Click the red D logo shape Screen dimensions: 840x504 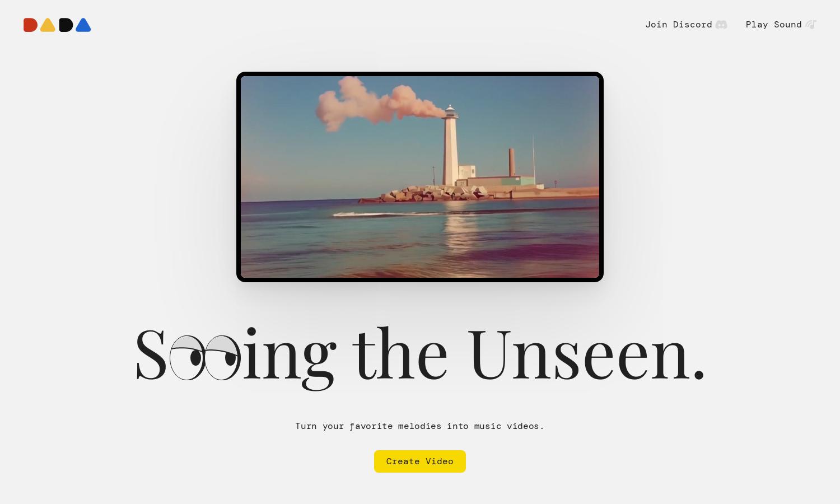(x=30, y=25)
